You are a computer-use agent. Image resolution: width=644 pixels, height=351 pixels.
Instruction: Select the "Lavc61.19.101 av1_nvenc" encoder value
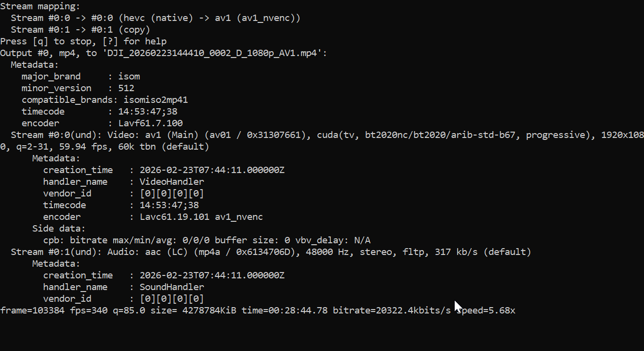(201, 217)
